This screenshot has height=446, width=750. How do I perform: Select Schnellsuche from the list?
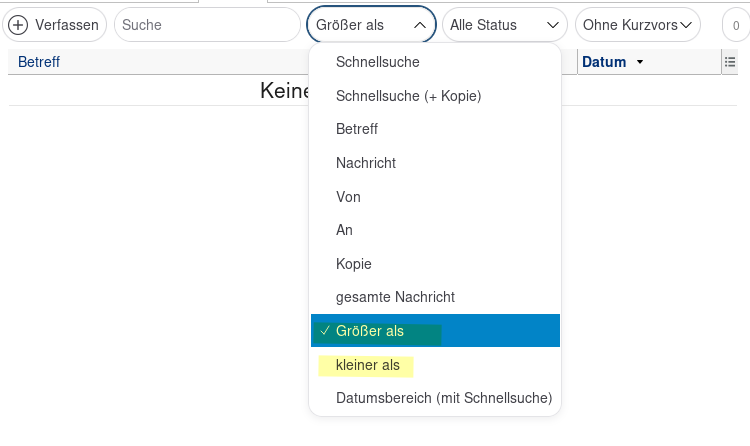[378, 62]
